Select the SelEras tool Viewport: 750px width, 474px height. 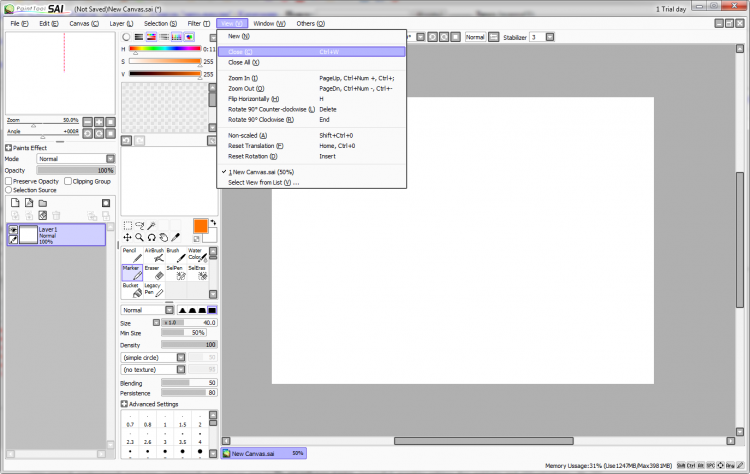(197, 273)
